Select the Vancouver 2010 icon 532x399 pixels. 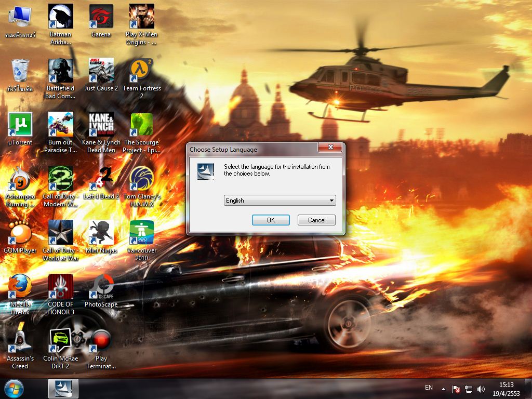pyautogui.click(x=141, y=241)
